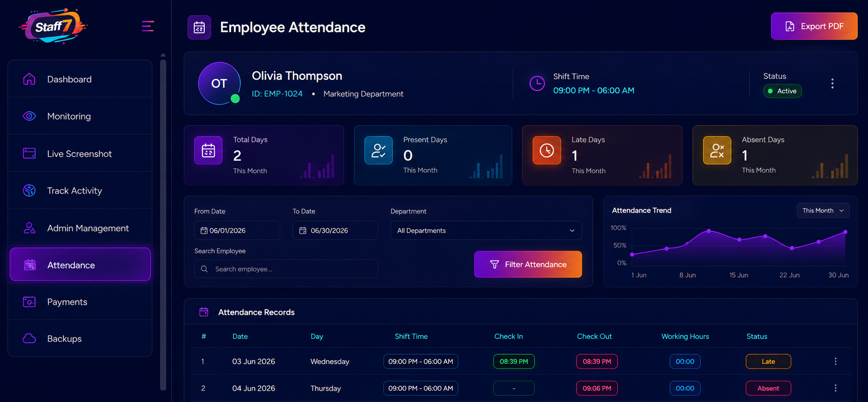Click the Date column header
This screenshot has width=868, height=402.
click(x=240, y=336)
